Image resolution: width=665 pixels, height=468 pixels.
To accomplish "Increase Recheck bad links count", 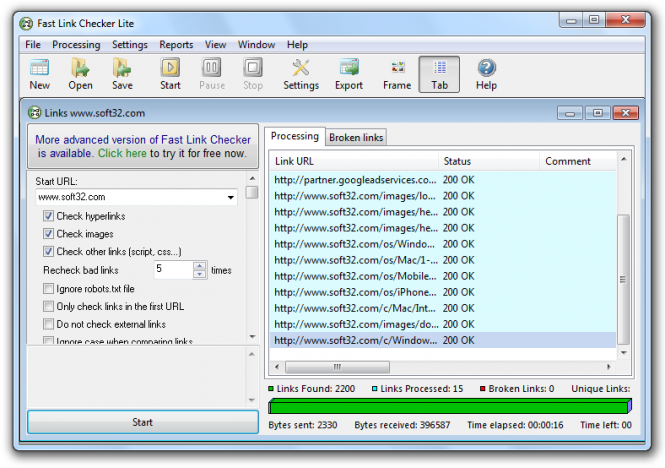I will coord(199,266).
